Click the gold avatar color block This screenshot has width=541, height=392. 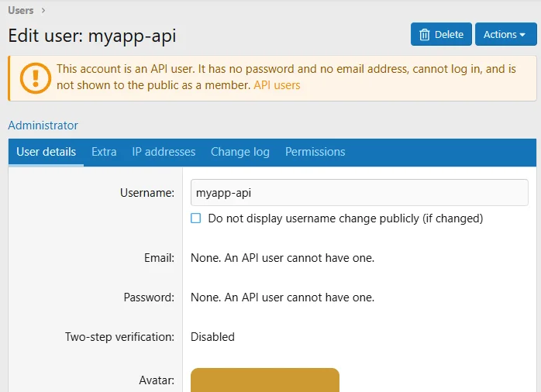tap(264, 380)
